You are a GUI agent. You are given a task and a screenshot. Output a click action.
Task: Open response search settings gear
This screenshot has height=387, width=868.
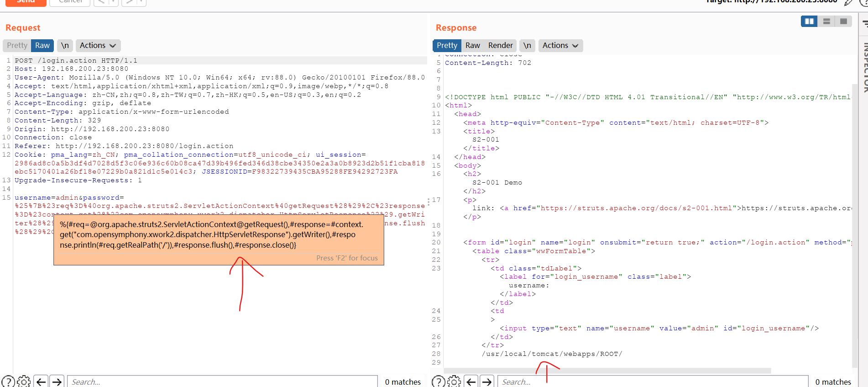click(454, 381)
